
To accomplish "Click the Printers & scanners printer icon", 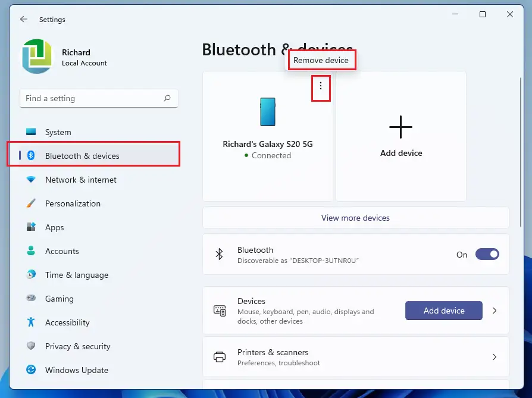I will tap(220, 357).
